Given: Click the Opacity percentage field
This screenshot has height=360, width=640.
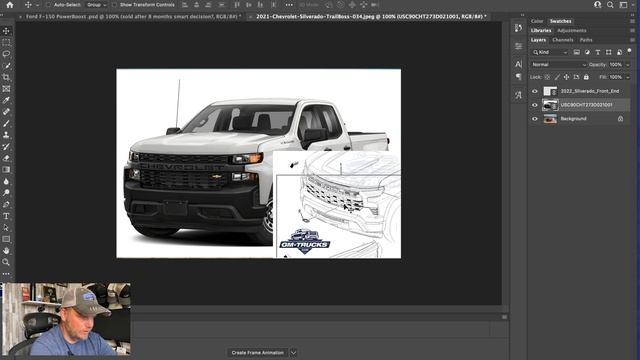Looking at the screenshot, I should click(x=616, y=64).
